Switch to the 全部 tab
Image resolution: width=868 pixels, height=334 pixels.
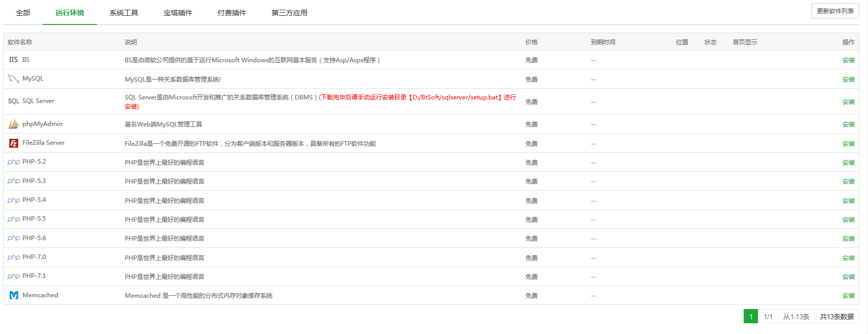[x=23, y=13]
